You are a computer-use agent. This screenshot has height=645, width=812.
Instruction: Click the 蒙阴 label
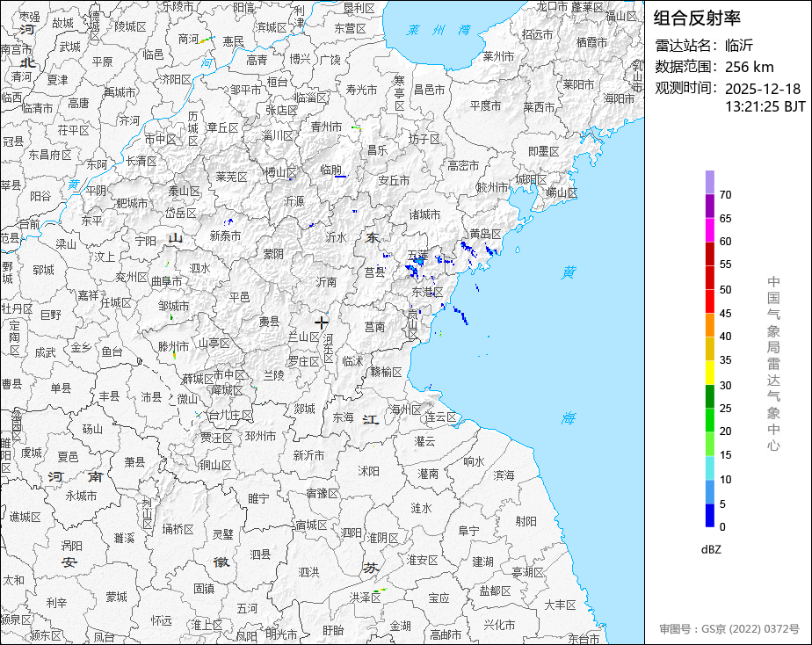click(x=273, y=254)
